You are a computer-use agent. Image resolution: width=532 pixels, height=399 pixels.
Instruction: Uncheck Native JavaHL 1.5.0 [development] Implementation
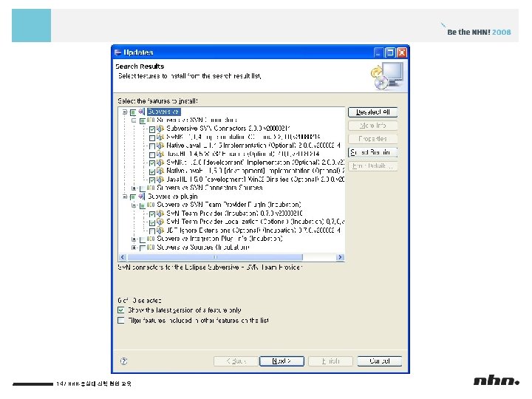(152, 171)
